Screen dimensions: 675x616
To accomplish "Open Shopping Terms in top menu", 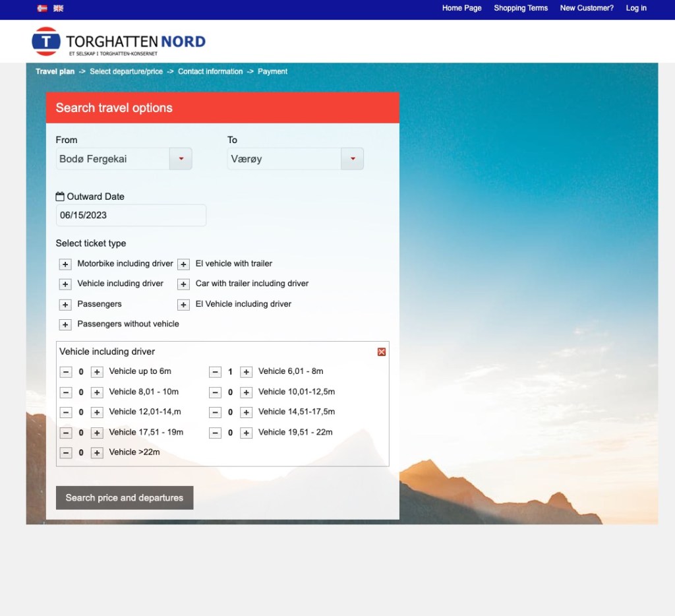I will (x=521, y=9).
